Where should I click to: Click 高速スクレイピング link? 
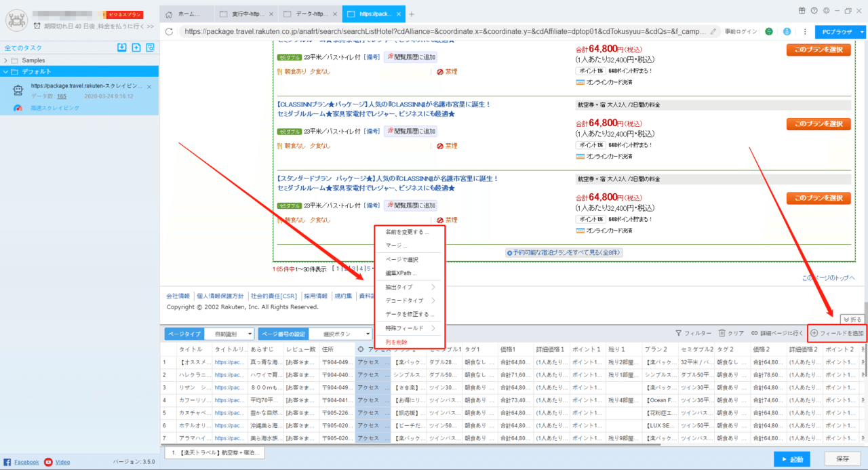55,108
